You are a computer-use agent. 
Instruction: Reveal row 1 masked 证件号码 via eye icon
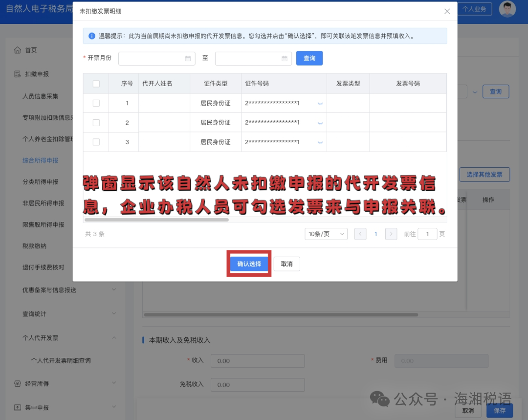[321, 104]
